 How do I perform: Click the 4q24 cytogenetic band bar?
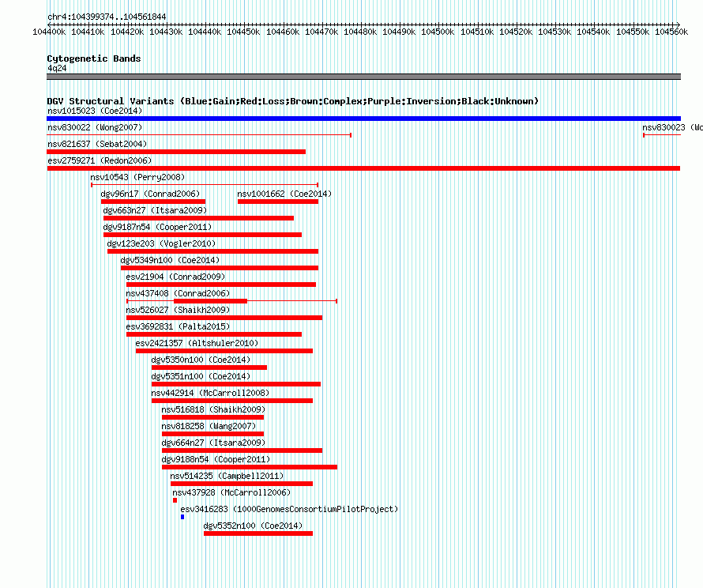tap(363, 77)
